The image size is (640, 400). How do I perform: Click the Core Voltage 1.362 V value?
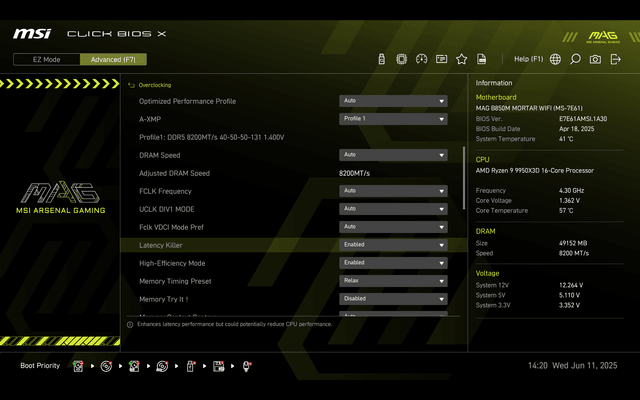pos(569,200)
